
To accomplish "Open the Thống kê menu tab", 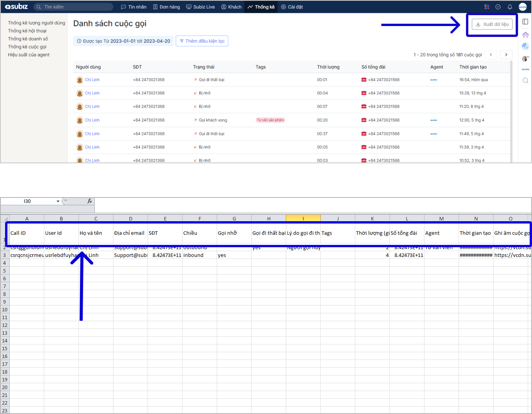I will pos(261,7).
